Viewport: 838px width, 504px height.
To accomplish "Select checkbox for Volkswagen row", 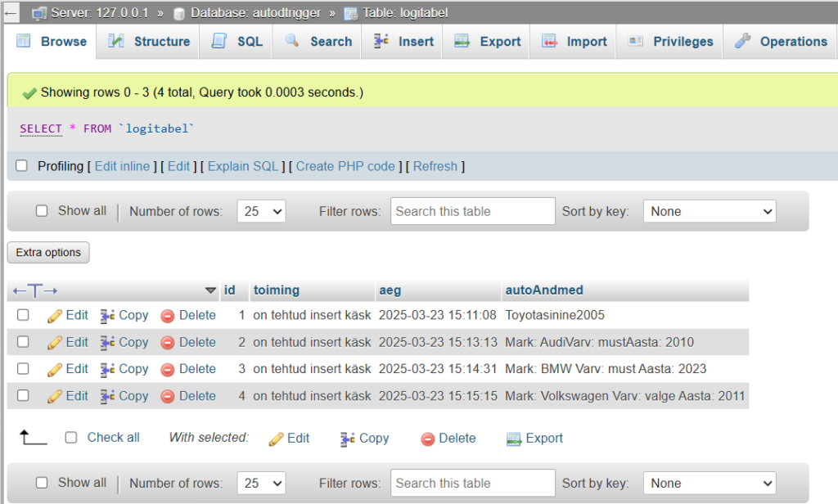I will click(x=23, y=395).
